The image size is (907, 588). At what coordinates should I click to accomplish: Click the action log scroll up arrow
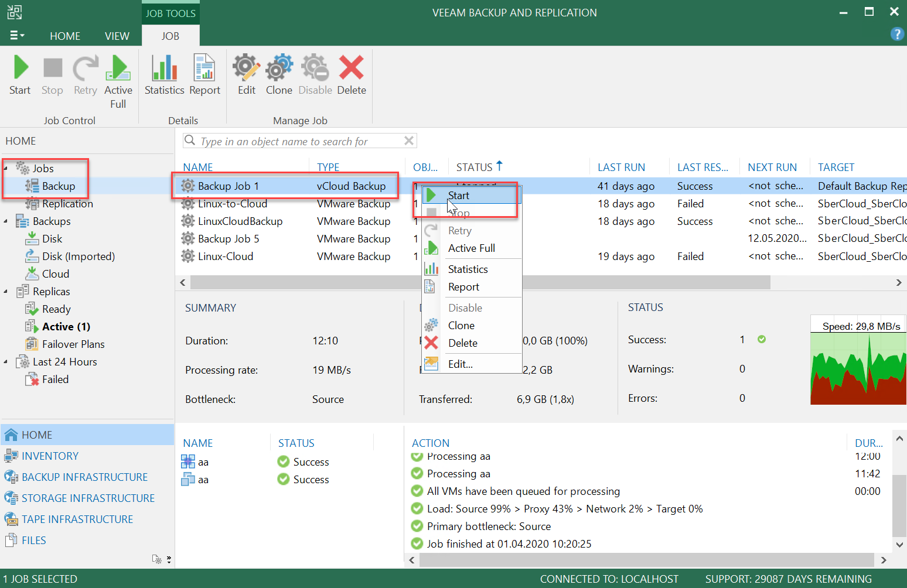click(x=899, y=438)
